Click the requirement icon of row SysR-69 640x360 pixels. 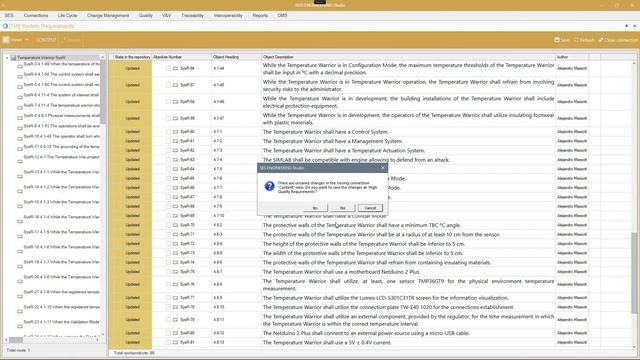[x=176, y=216]
